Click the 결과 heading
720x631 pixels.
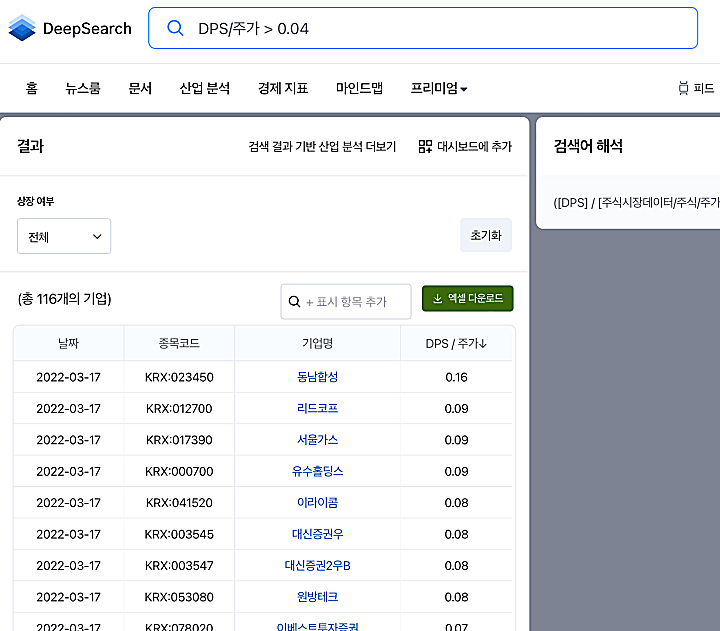[30, 146]
